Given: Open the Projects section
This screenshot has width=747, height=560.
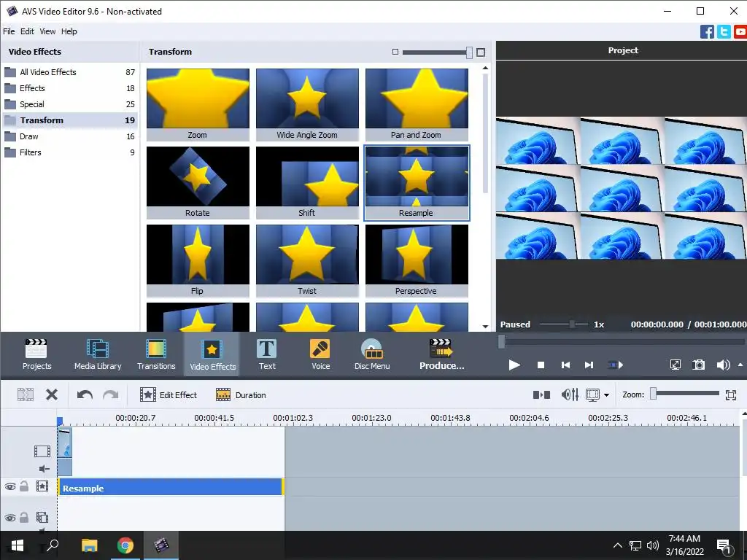Looking at the screenshot, I should pyautogui.click(x=36, y=354).
